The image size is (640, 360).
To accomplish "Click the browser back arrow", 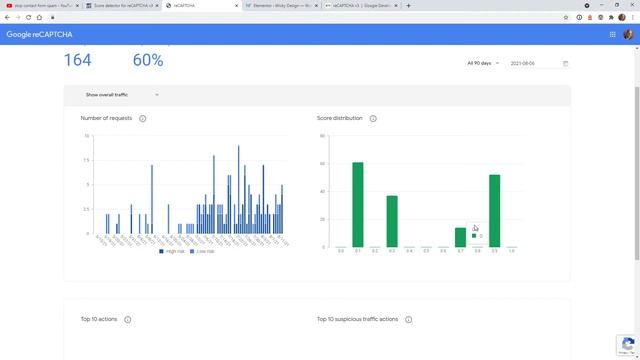I will pyautogui.click(x=7, y=18).
